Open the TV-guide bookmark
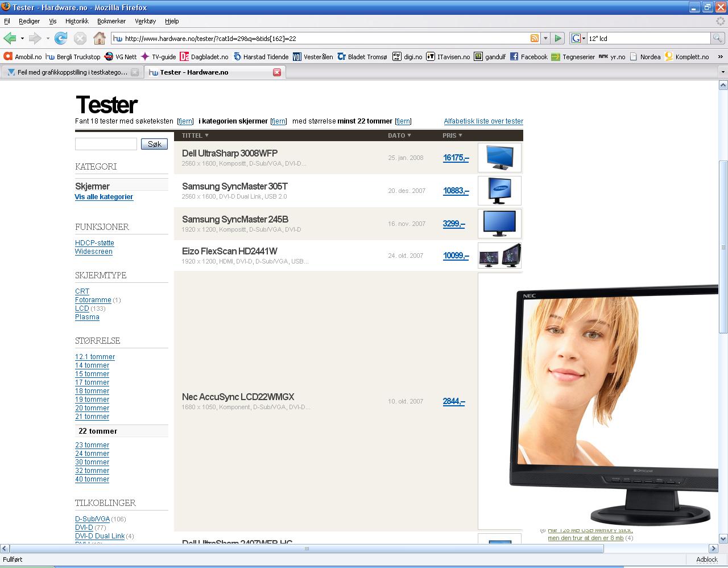This screenshot has width=728, height=568. pos(159,56)
